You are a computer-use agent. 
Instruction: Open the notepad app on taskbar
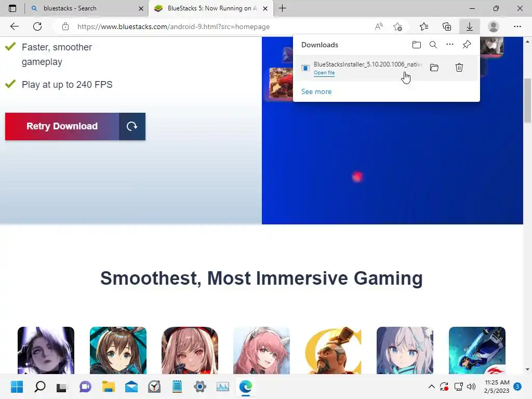pos(177,387)
